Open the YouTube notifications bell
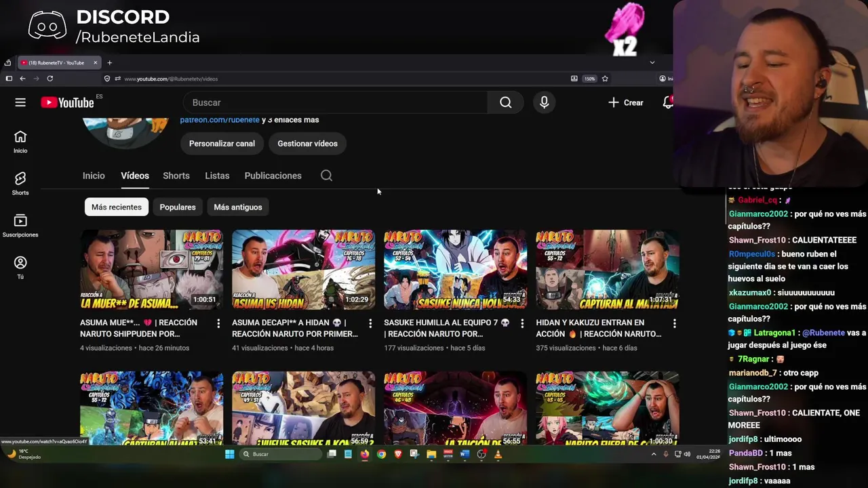This screenshot has height=488, width=868. coord(668,102)
